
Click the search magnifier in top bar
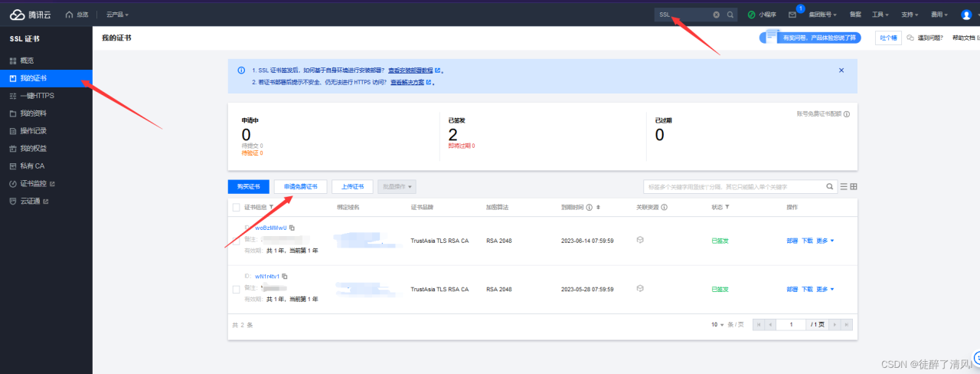click(730, 15)
